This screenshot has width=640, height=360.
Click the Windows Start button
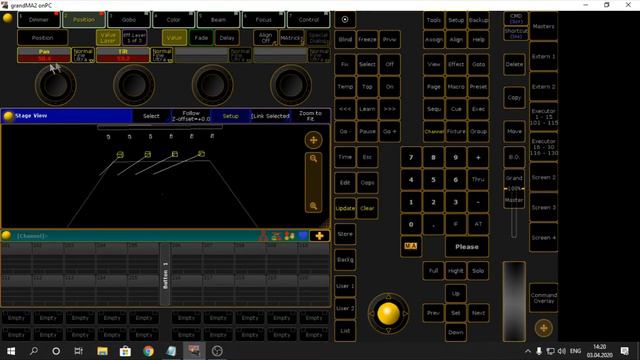click(11, 351)
